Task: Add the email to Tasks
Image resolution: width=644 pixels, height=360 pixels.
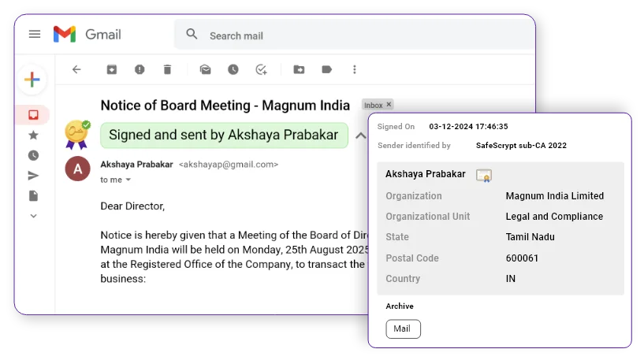Action: (261, 69)
